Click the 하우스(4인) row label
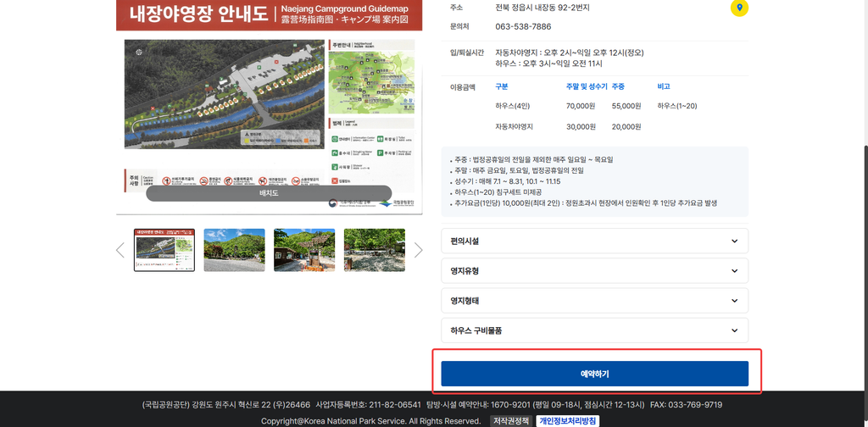Screen dimensions: 868x427 pos(513,106)
